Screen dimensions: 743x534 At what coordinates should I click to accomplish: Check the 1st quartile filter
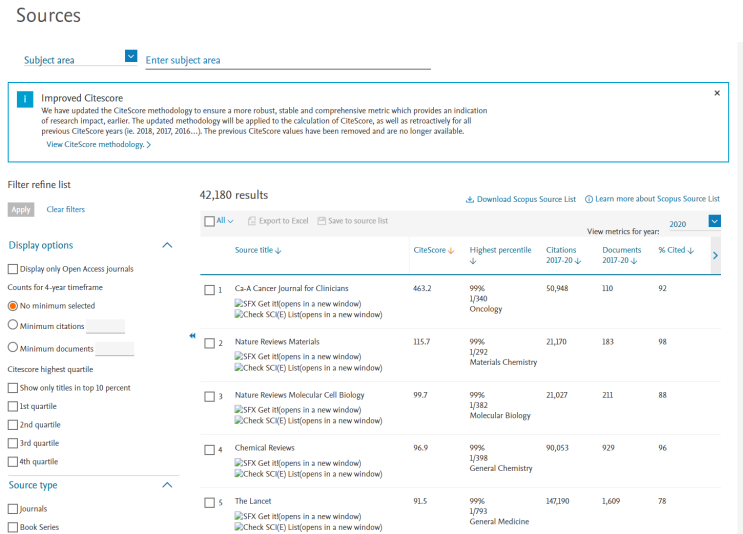click(x=13, y=407)
